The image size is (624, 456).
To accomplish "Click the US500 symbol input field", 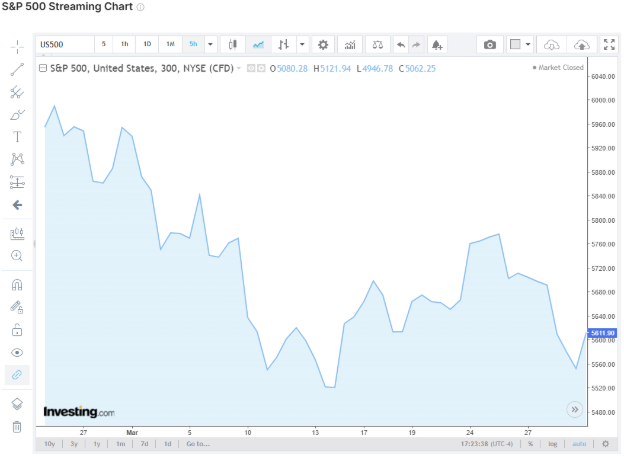I will (x=65, y=44).
